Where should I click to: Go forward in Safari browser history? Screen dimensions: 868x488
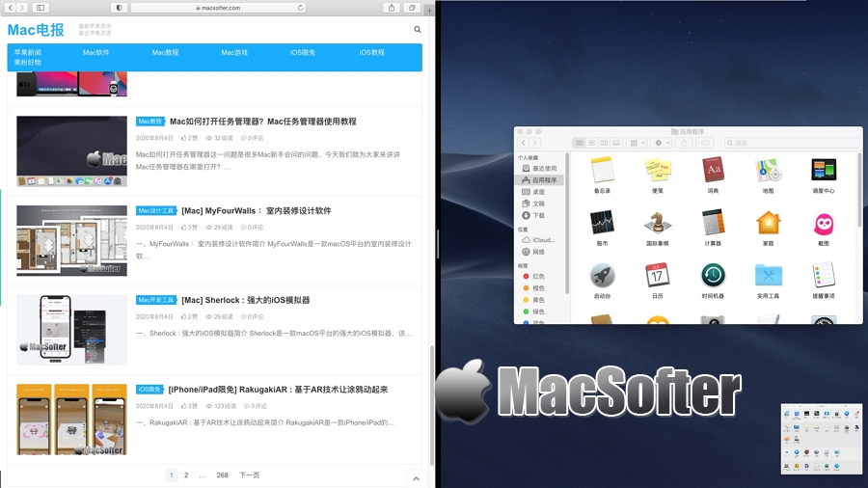[x=21, y=8]
